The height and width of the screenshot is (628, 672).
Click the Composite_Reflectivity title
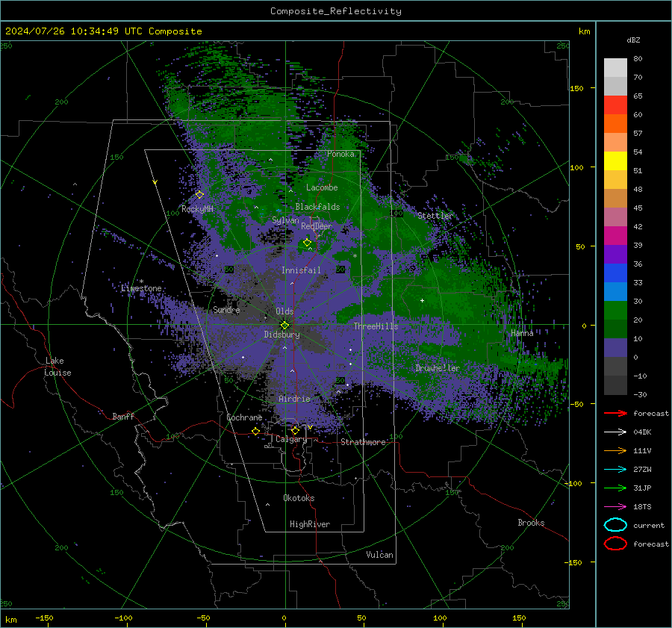(x=336, y=11)
